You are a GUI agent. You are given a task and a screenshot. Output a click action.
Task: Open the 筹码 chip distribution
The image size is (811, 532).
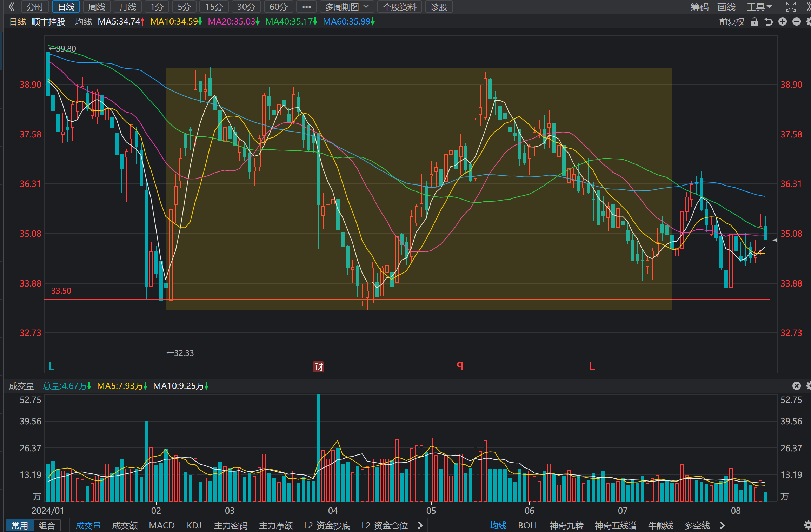pos(699,7)
